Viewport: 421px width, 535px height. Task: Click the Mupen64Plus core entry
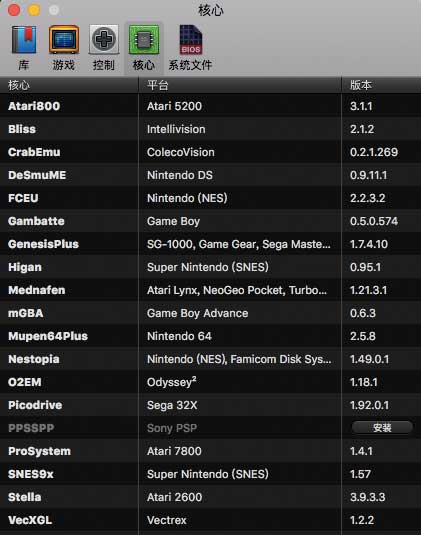click(x=48, y=336)
